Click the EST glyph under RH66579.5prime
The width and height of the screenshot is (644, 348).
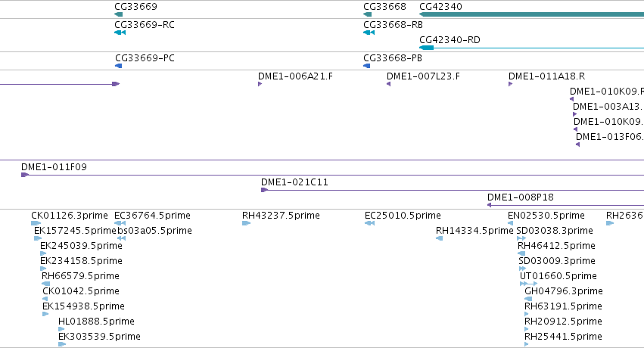pos(46,284)
